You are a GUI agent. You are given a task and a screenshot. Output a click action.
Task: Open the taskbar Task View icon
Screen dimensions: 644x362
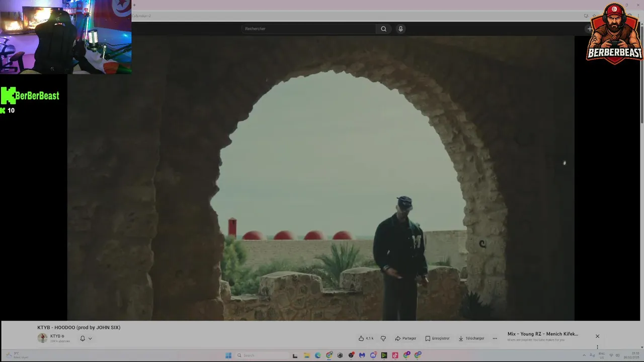(x=295, y=355)
